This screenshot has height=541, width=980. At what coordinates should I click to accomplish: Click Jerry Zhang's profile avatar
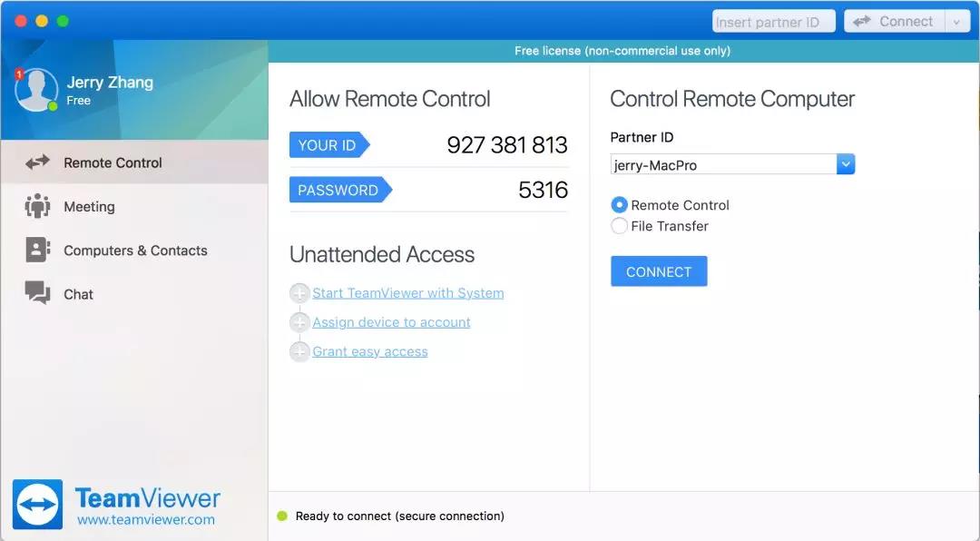pos(36,90)
